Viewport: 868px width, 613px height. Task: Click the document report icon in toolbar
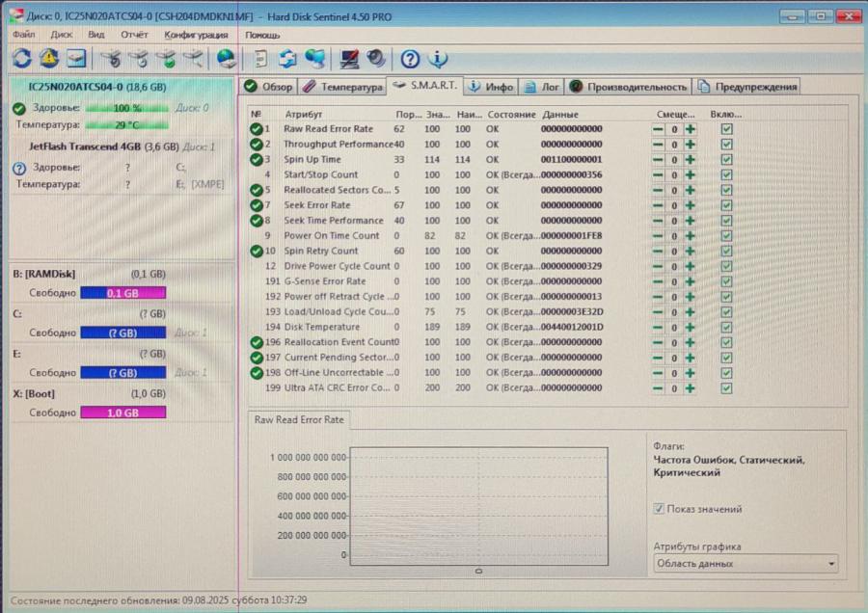click(260, 59)
